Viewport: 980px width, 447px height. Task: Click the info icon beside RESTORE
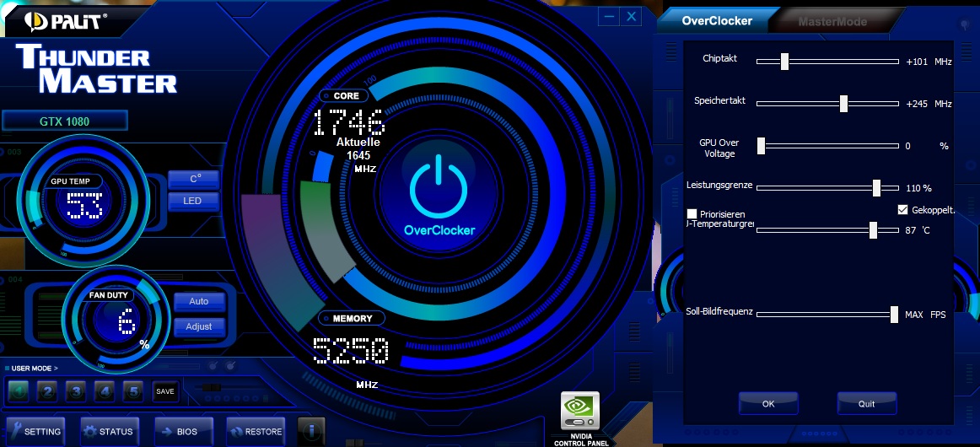(311, 431)
